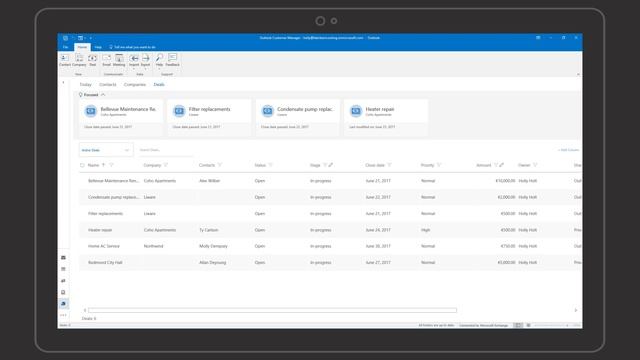Open Tasks in the navigation bar
640x360 pixels.
pos(63,292)
